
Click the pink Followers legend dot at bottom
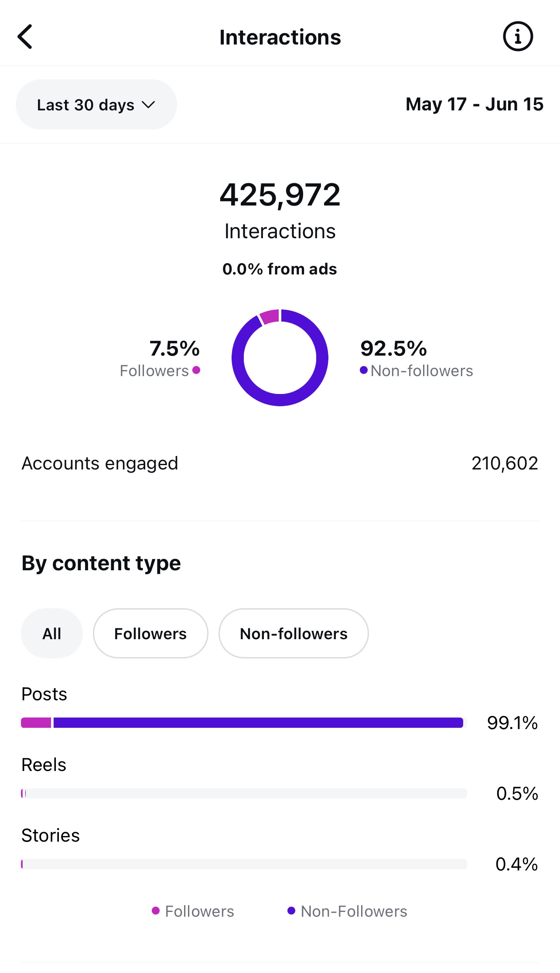click(x=156, y=911)
